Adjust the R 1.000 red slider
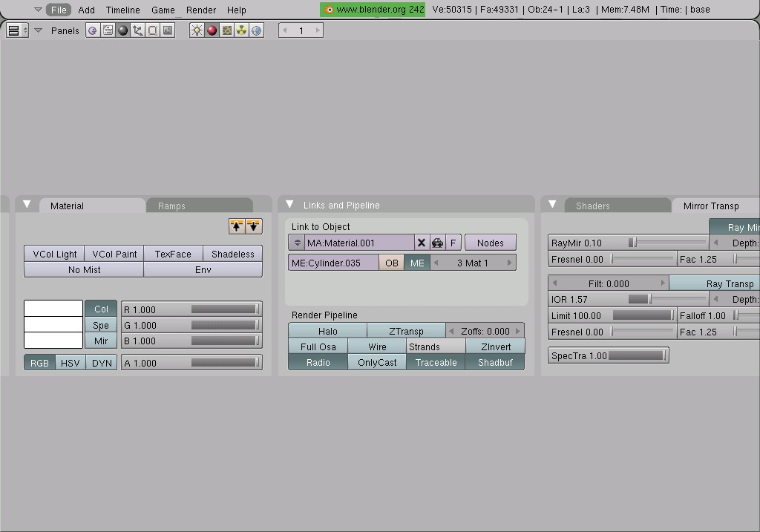The image size is (760, 532). pyautogui.click(x=191, y=309)
